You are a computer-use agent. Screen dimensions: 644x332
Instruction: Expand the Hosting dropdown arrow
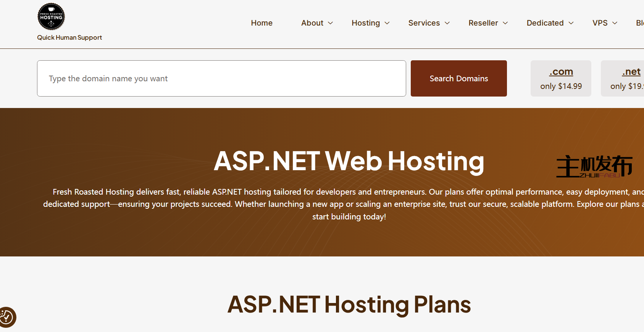pyautogui.click(x=387, y=23)
